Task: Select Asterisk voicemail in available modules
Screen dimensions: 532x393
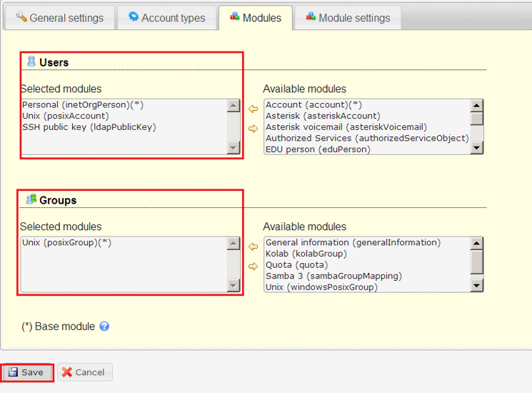Action: [x=346, y=127]
